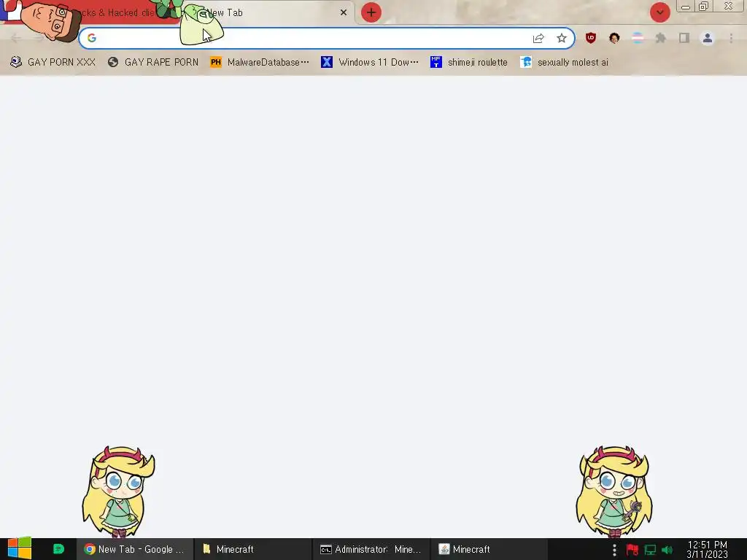Close the New Tab tab
Screen dimensions: 747x560
pyautogui.click(x=344, y=12)
